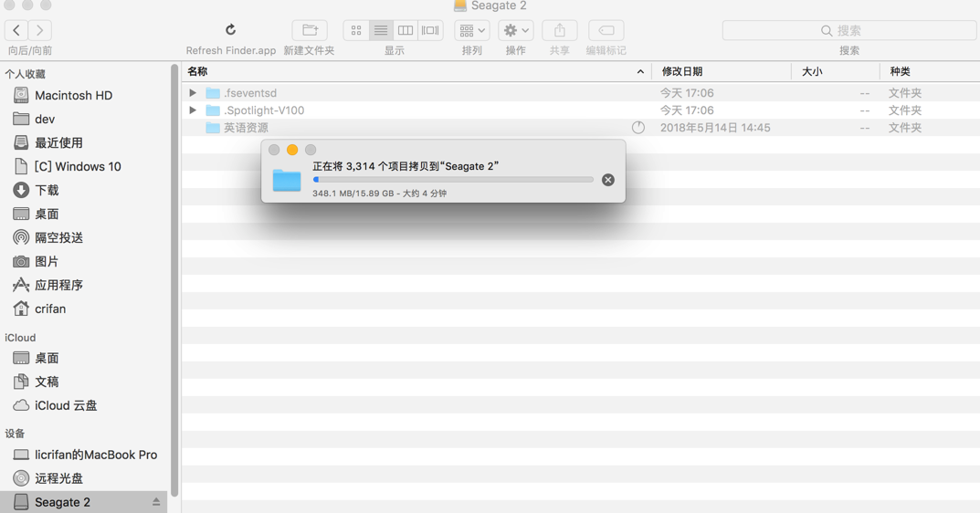Click 2018年5月14日 14:45 date cell
Viewport: 980px width, 513px height.
(715, 128)
